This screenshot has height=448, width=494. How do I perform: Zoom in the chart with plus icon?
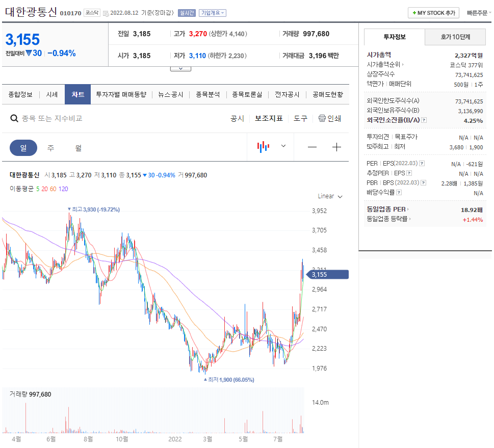(336, 147)
